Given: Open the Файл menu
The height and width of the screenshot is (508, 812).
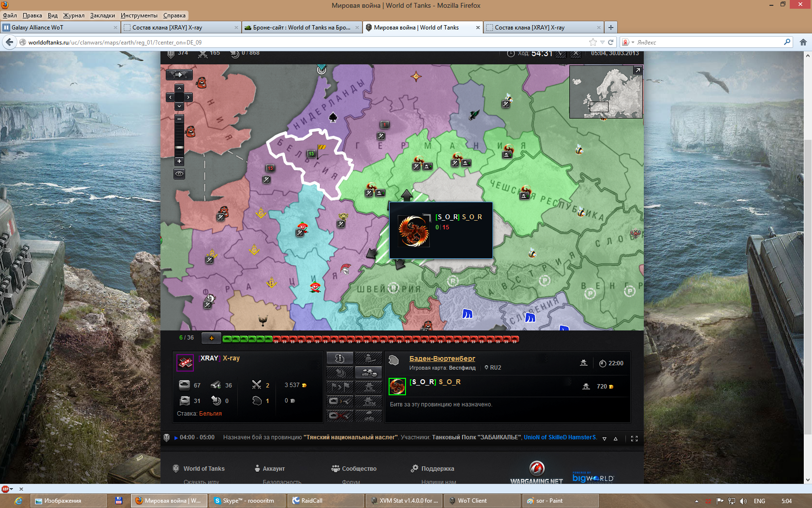Looking at the screenshot, I should point(10,15).
